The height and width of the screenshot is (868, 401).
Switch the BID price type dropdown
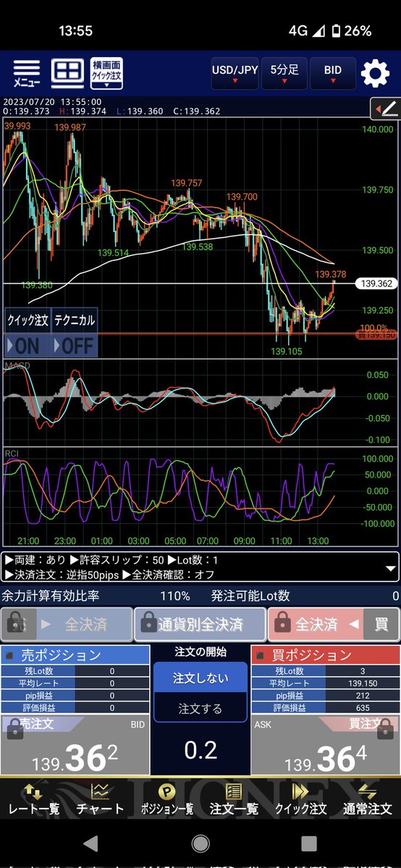[333, 74]
